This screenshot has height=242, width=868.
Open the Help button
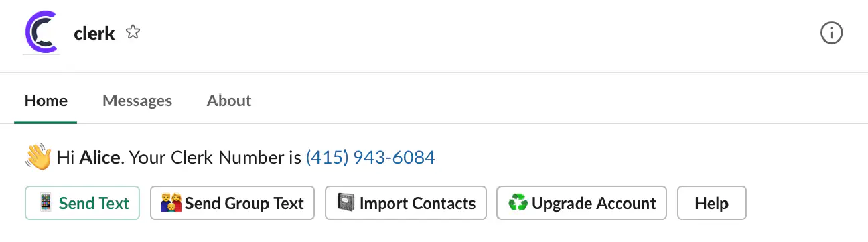click(x=712, y=203)
